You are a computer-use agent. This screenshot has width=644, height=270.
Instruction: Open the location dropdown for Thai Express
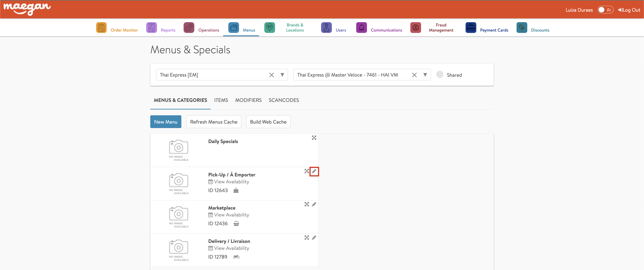click(x=425, y=75)
